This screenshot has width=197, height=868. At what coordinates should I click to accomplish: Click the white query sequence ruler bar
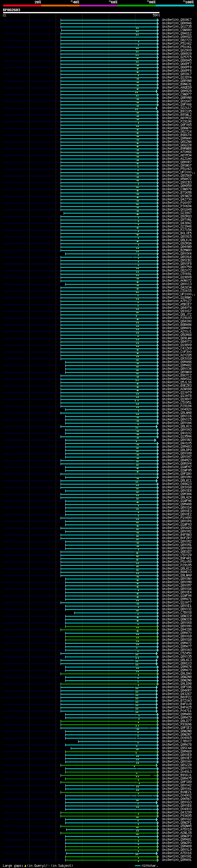click(x=81, y=13)
